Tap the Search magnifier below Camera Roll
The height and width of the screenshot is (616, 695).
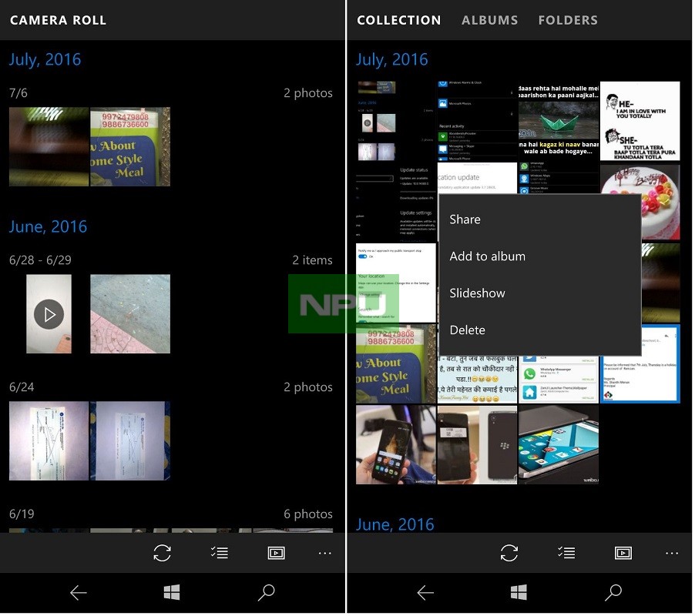click(x=267, y=594)
